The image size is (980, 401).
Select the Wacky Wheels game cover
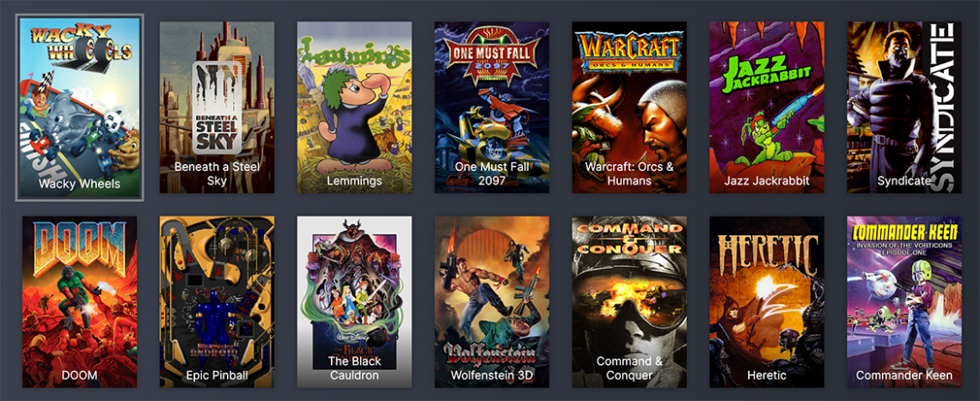point(79,106)
